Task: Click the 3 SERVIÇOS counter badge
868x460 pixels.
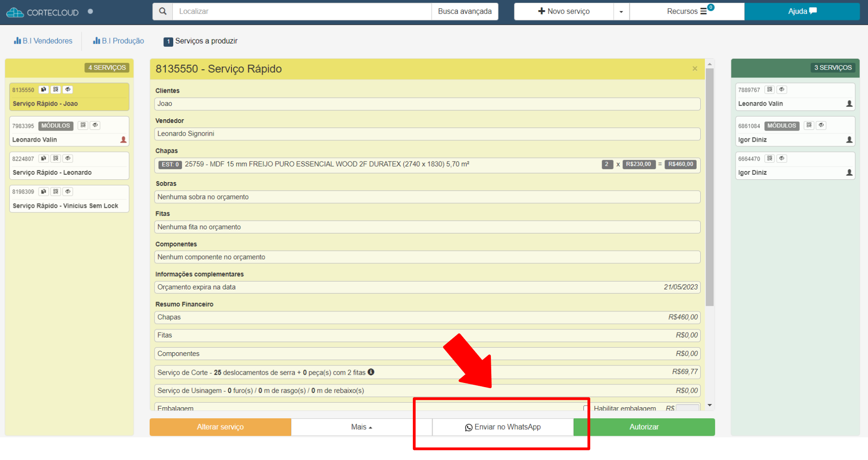Action: click(x=833, y=67)
